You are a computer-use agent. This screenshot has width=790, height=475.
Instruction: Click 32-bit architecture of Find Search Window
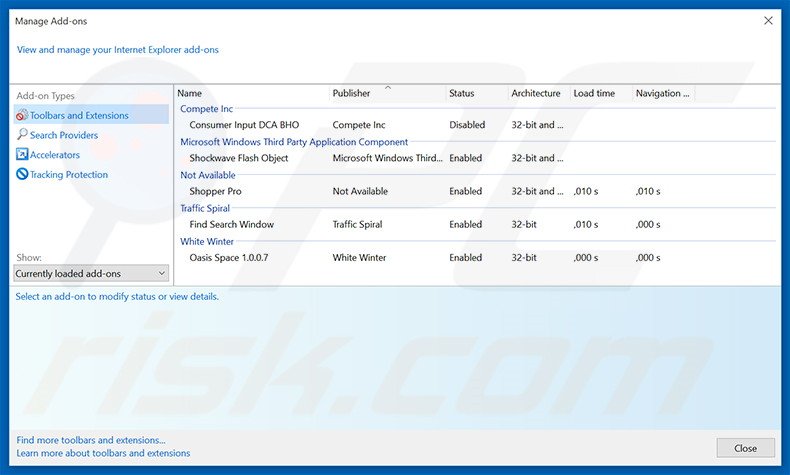coord(524,225)
